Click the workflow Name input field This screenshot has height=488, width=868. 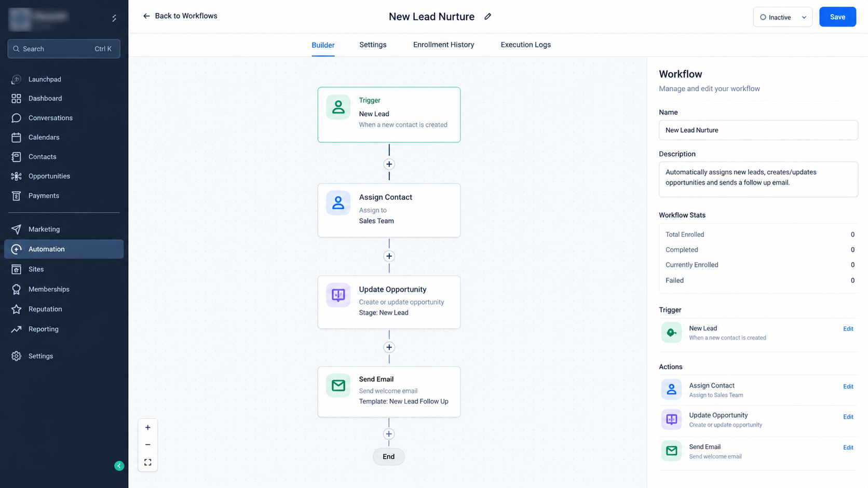pyautogui.click(x=758, y=130)
